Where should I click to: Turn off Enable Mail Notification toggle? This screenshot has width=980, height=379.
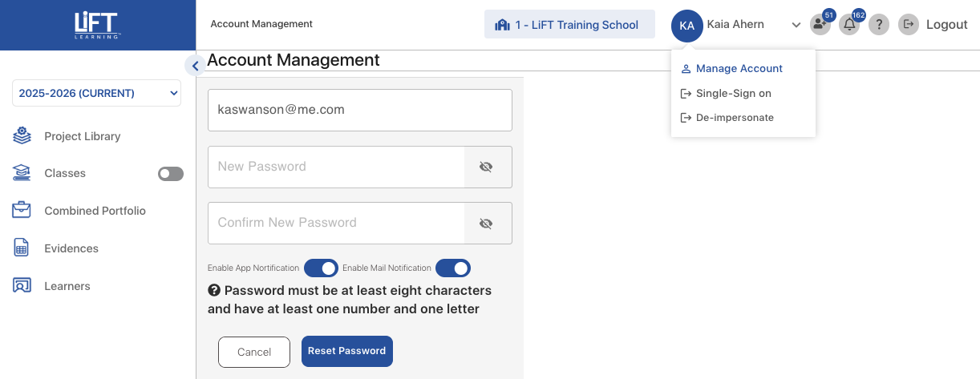point(452,268)
